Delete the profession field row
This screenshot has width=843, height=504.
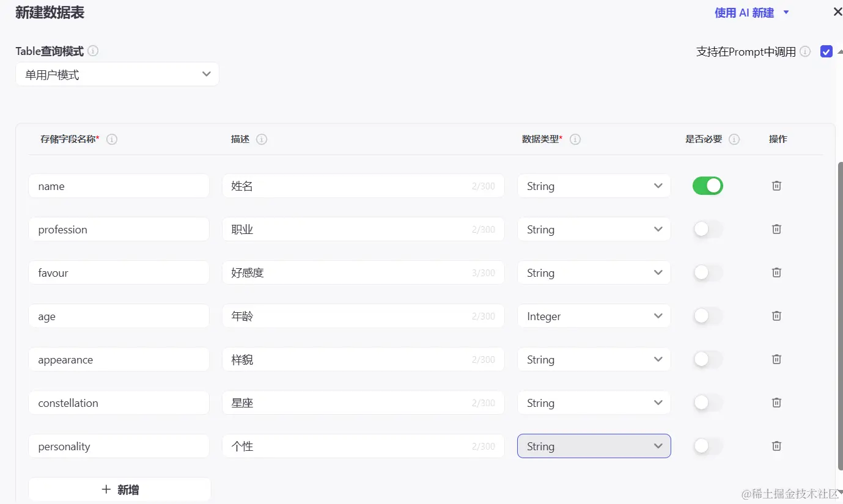pyautogui.click(x=776, y=229)
